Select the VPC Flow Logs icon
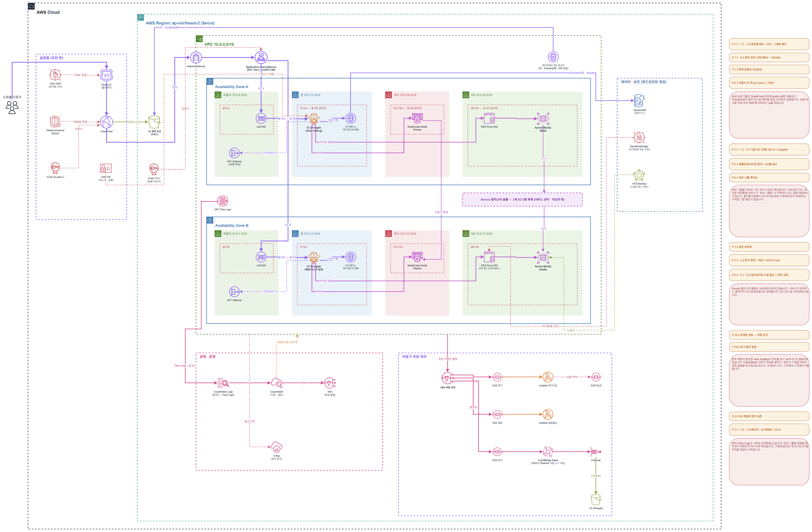Image resolution: width=812 pixels, height=532 pixels. click(x=222, y=201)
